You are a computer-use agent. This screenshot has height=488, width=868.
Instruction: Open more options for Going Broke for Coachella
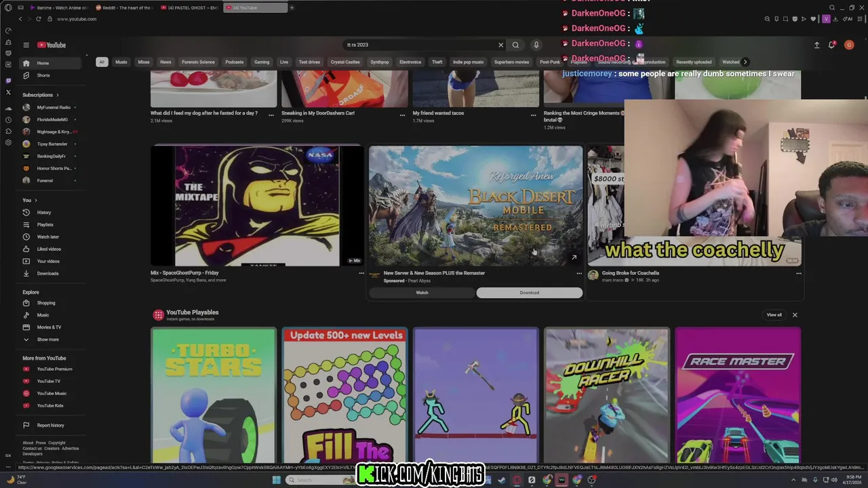point(799,273)
